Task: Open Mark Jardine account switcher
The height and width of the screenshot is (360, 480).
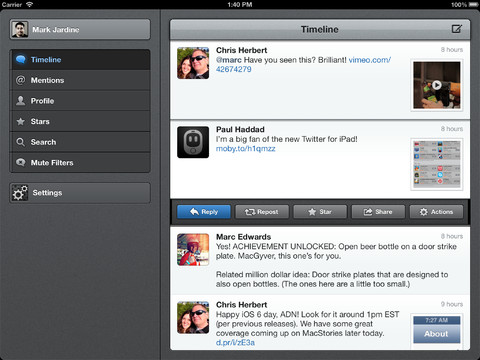Action: (80, 29)
